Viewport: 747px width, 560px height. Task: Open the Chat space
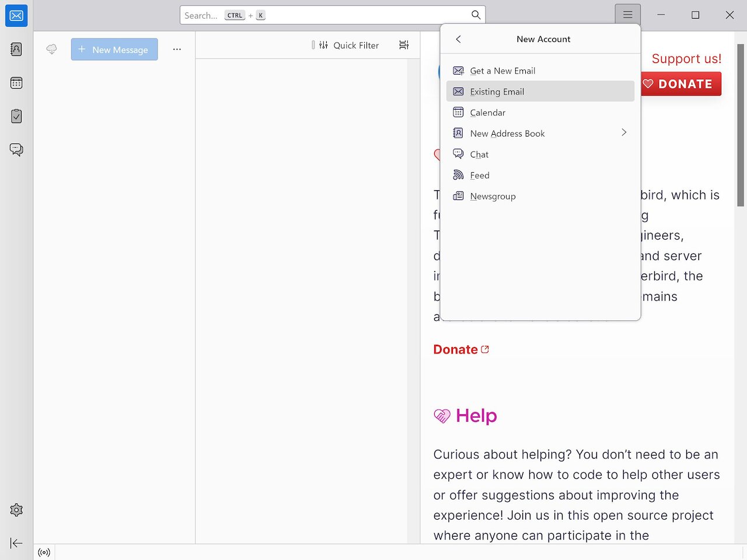[x=16, y=149]
